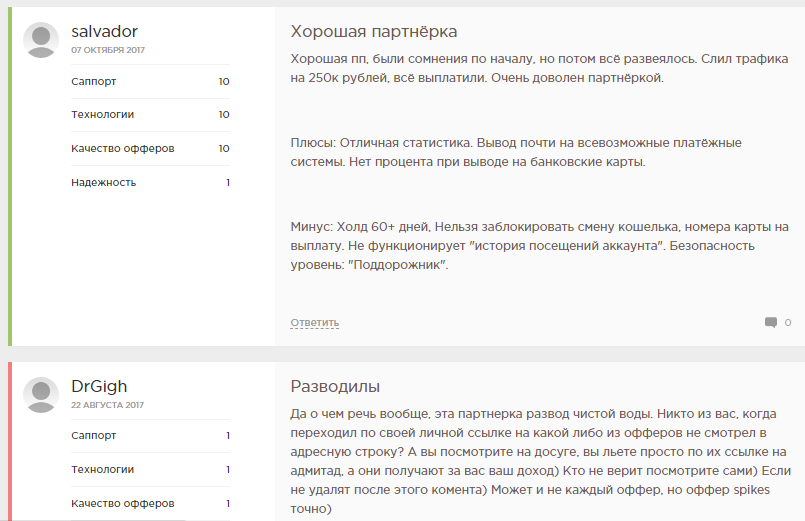Click the Ответить reply link
Screen dimensions: 805x521
coord(315,323)
